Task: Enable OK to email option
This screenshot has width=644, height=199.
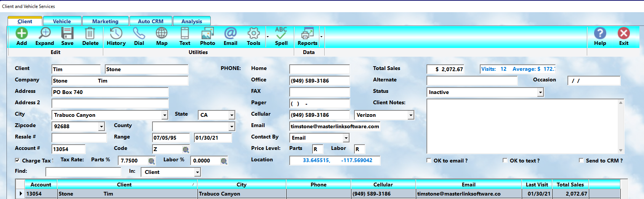Action: tap(429, 161)
